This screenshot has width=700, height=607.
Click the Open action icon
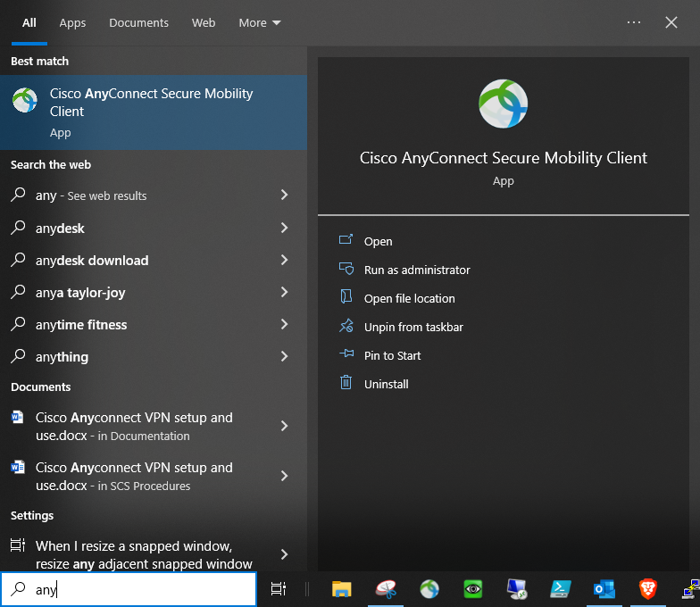pyautogui.click(x=346, y=240)
